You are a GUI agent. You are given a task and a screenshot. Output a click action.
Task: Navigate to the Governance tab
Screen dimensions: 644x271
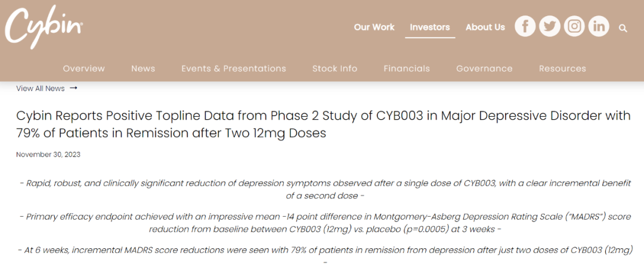click(484, 68)
